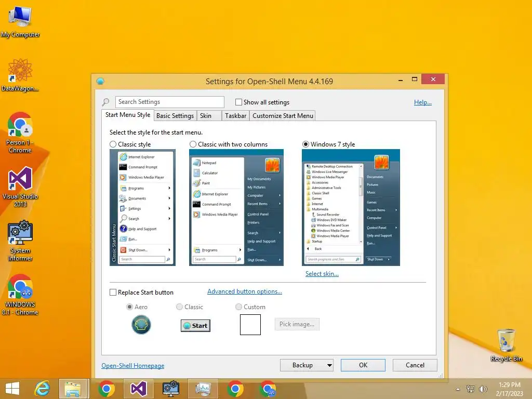
Task: Open the performance monitor taskbar icon
Action: (203, 389)
